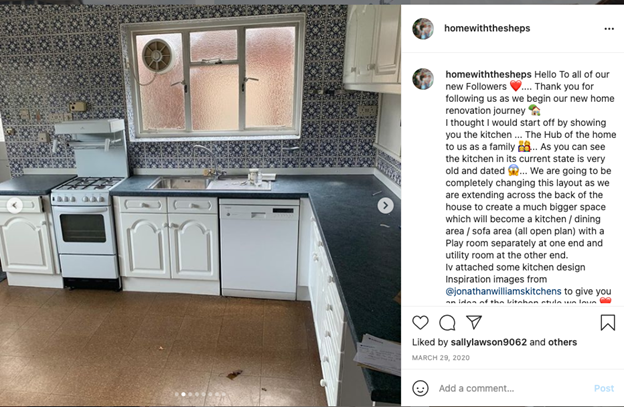
Task: Click the Post comment button
Action: (604, 388)
